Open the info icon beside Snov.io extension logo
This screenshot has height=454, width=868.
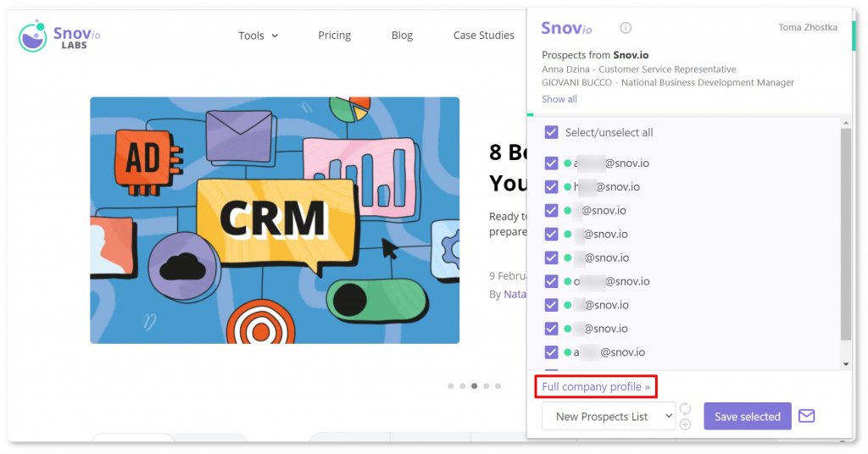pos(626,28)
